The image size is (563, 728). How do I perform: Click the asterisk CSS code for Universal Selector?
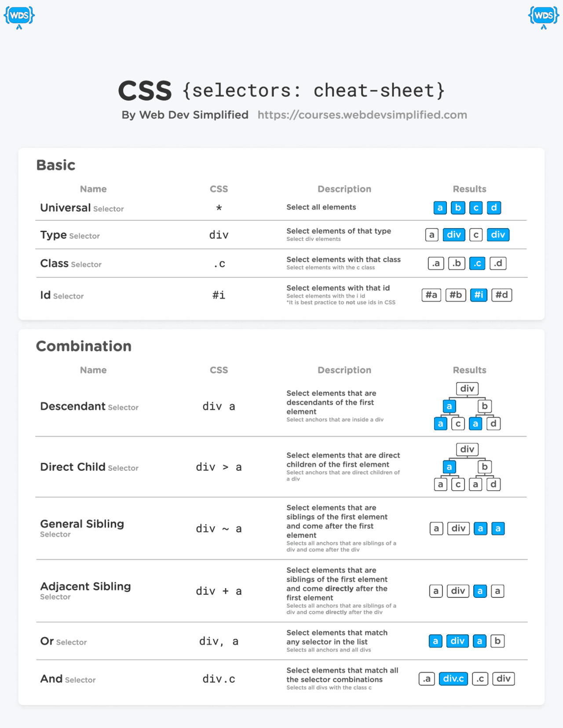219,208
